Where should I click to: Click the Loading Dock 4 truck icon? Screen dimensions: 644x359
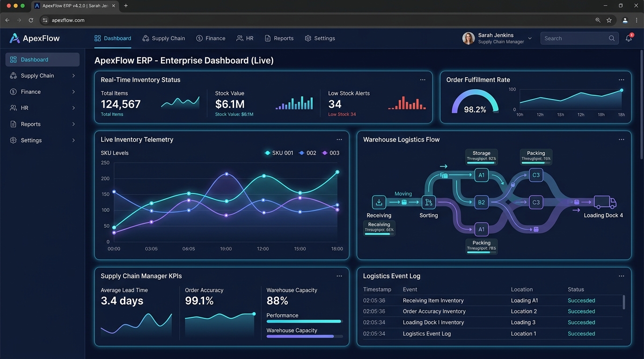click(x=605, y=202)
